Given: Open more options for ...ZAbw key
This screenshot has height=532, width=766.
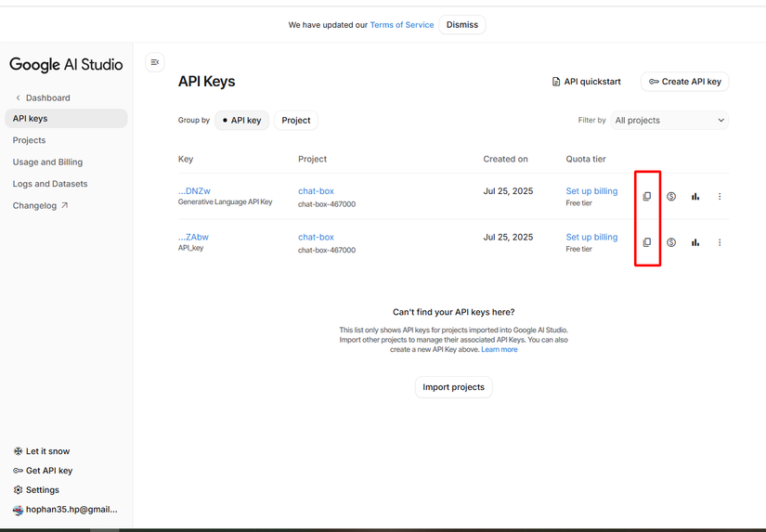Looking at the screenshot, I should pyautogui.click(x=720, y=242).
